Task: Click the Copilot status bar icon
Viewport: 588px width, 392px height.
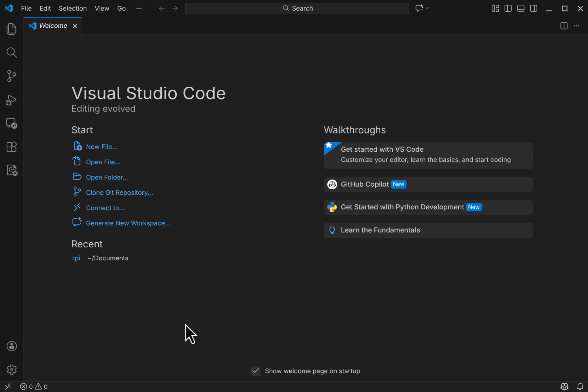Action: coord(564,387)
